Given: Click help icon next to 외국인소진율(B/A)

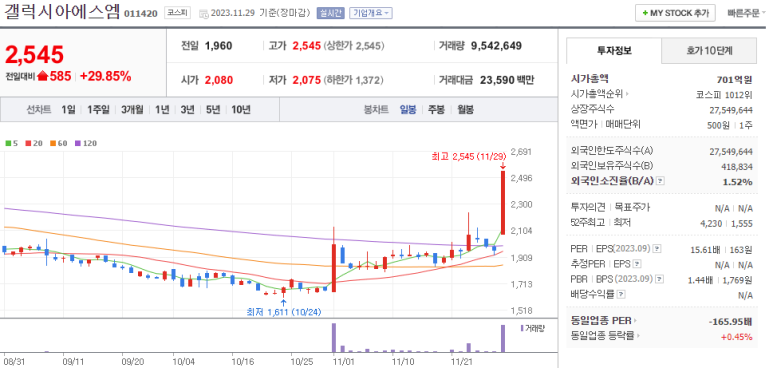Looking at the screenshot, I should tap(661, 181).
